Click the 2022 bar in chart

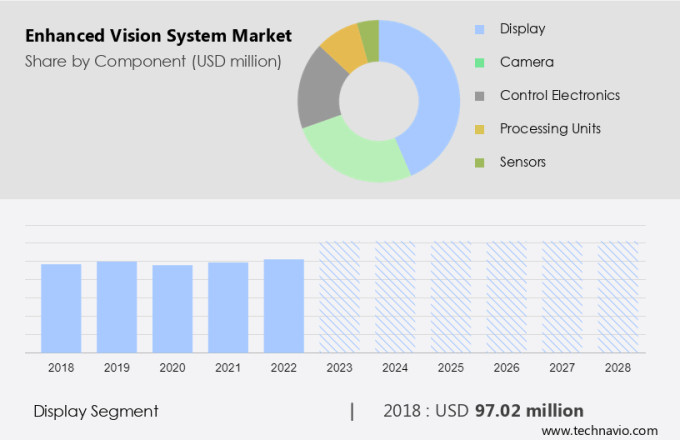point(284,305)
